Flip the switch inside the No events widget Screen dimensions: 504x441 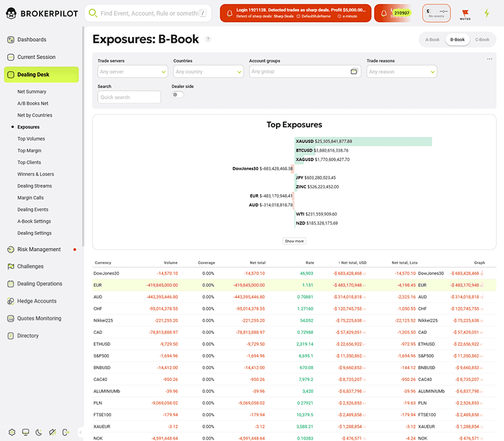point(443,11)
